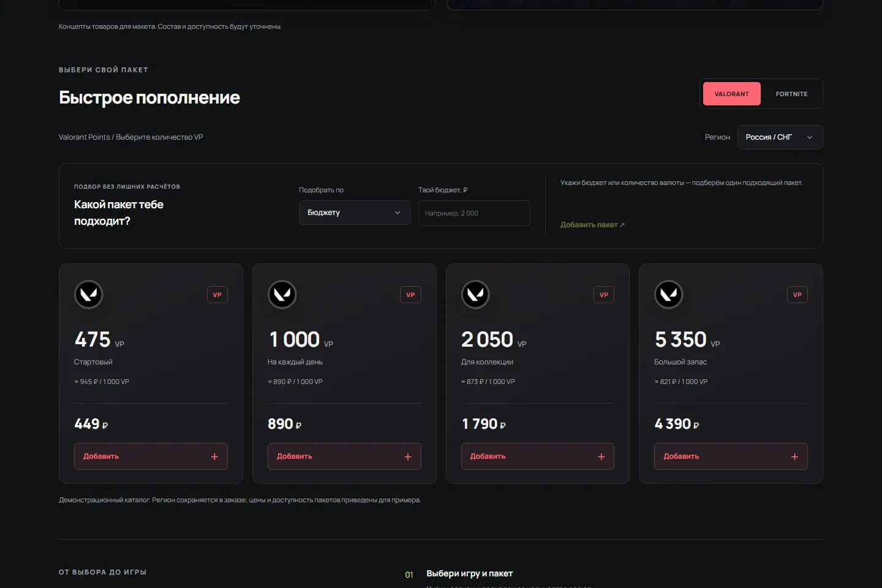Click the plus icon on the 449 ₽ card
The width and height of the screenshot is (882, 588).
pyautogui.click(x=214, y=457)
